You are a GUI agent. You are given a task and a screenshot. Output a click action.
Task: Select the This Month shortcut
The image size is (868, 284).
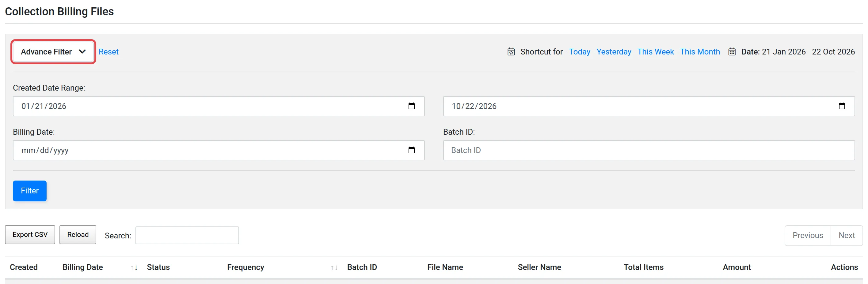pos(700,52)
